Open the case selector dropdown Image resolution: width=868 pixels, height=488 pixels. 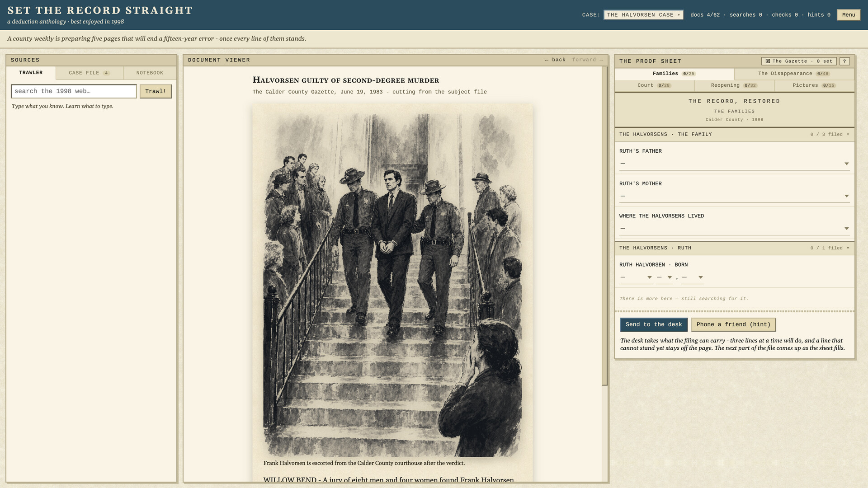pyautogui.click(x=643, y=15)
